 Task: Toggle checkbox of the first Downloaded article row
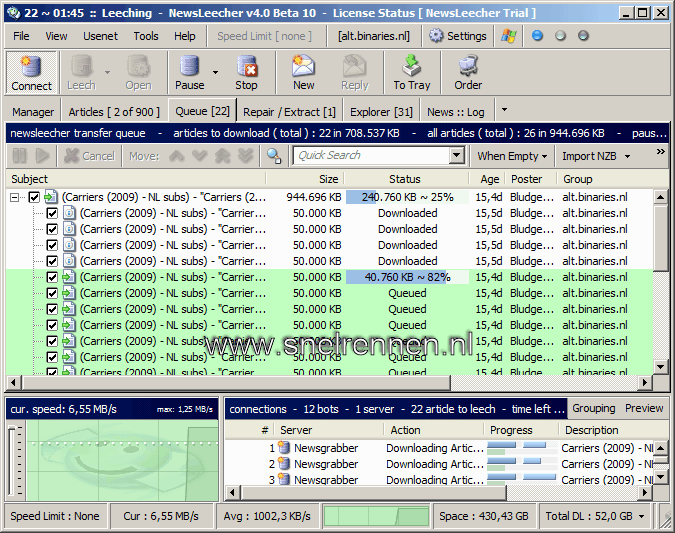point(52,214)
